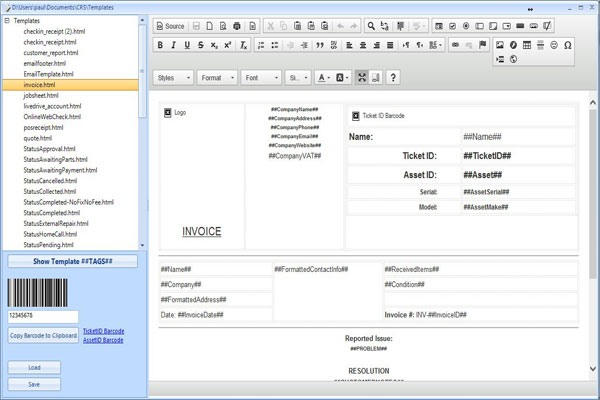Click the Paste clipboard icon
This screenshot has width=600, height=400.
click(297, 26)
